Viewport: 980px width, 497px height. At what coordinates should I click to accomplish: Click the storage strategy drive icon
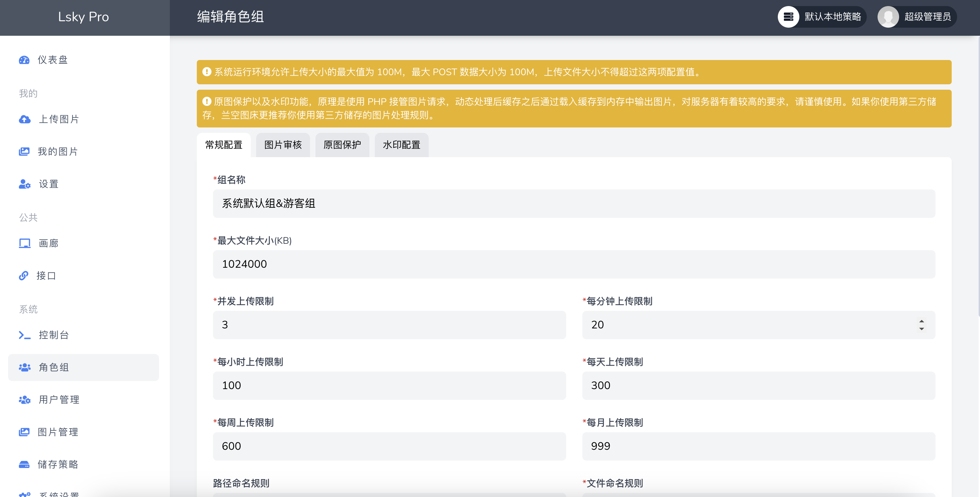point(24,464)
